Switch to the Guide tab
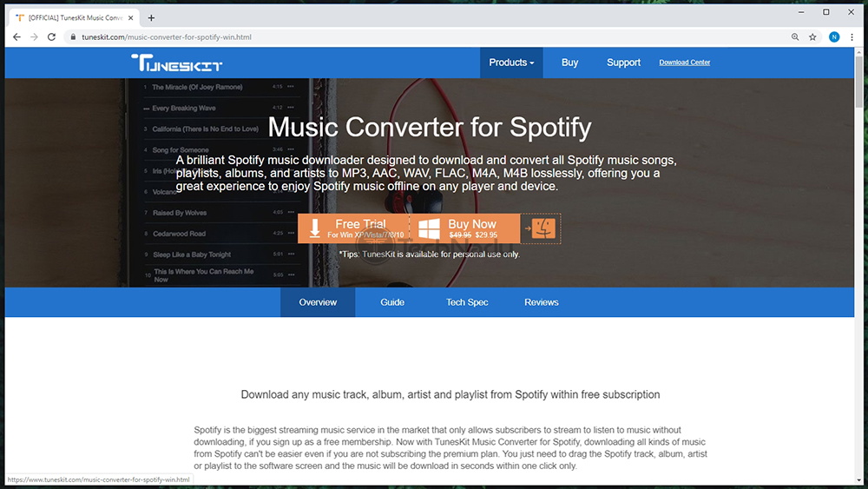The image size is (868, 489). 392,302
